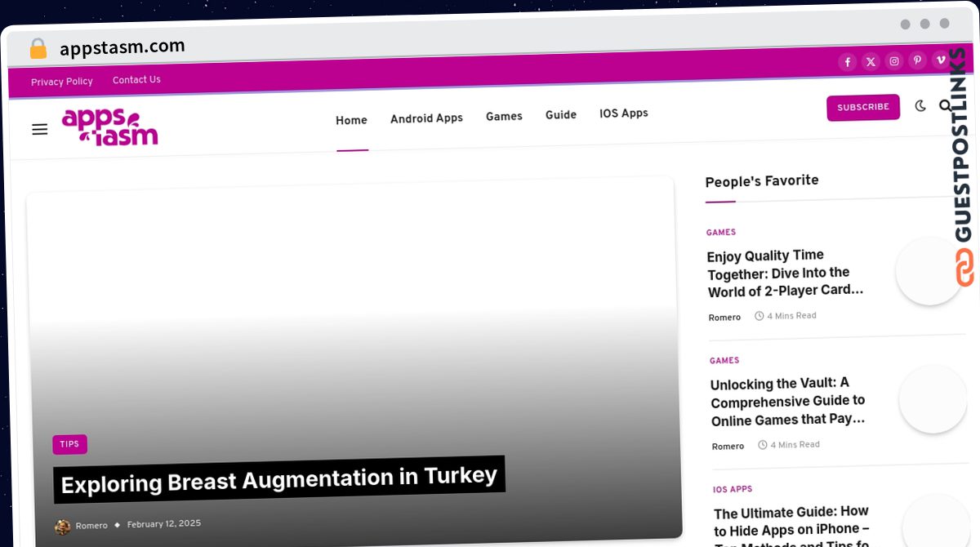Click 4 Mins Read under Unlocking the Vault
This screenshot has width=980, height=547.
coord(789,445)
